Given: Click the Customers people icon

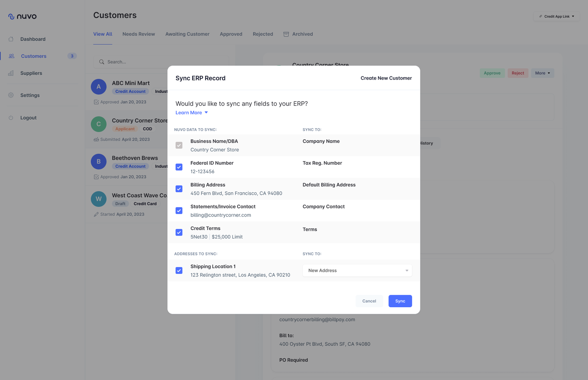Looking at the screenshot, I should pyautogui.click(x=11, y=56).
